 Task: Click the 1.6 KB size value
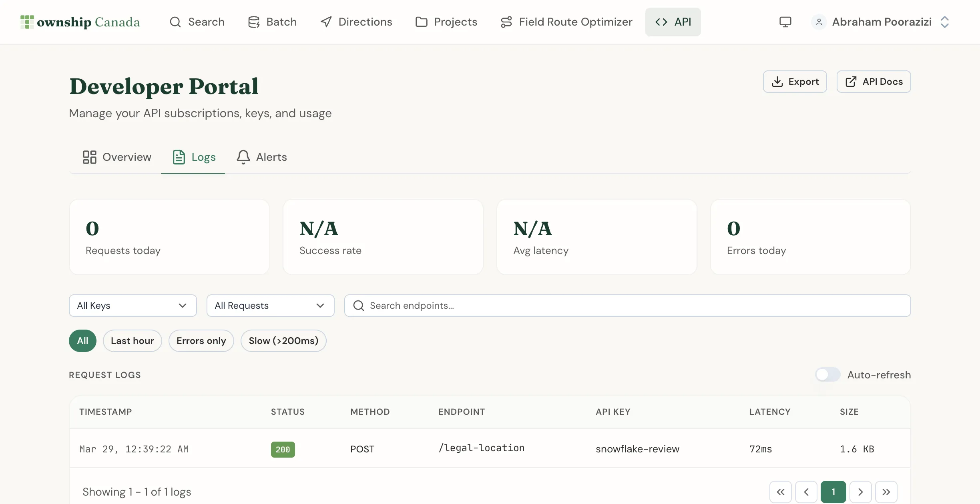pos(857,449)
